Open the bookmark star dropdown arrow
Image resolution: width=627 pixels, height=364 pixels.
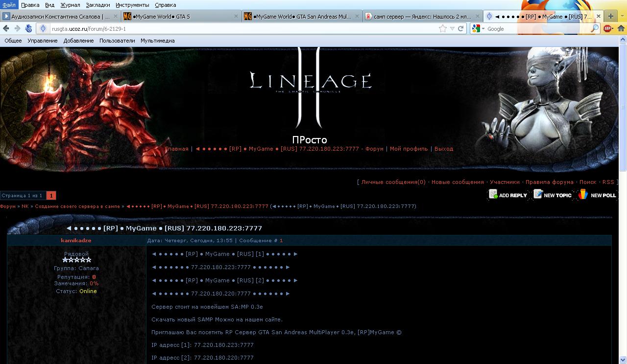point(452,29)
